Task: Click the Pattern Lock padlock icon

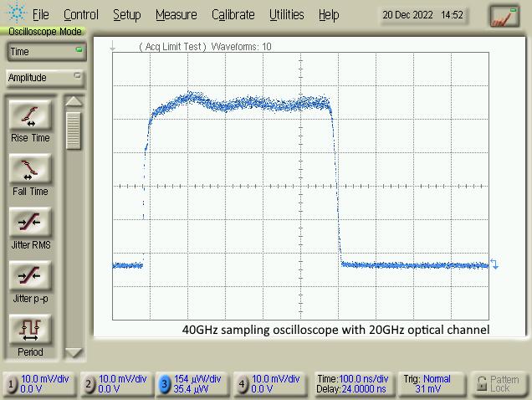Action: [x=482, y=384]
